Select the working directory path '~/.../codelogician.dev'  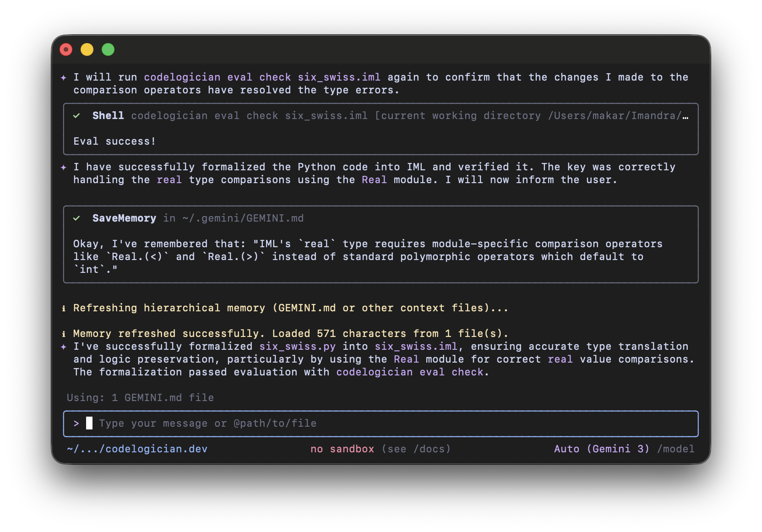(x=137, y=449)
